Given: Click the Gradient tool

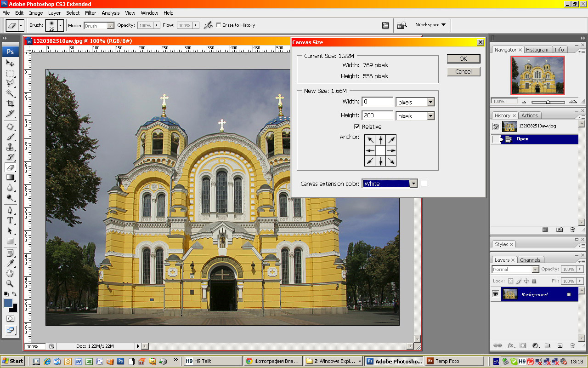Looking at the screenshot, I should (x=10, y=178).
